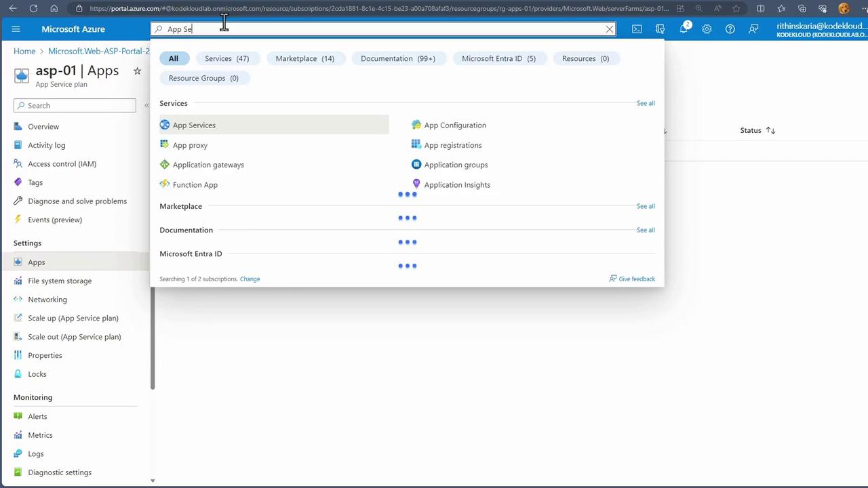Clear the search box text
This screenshot has height=488, width=868.
pyautogui.click(x=610, y=29)
